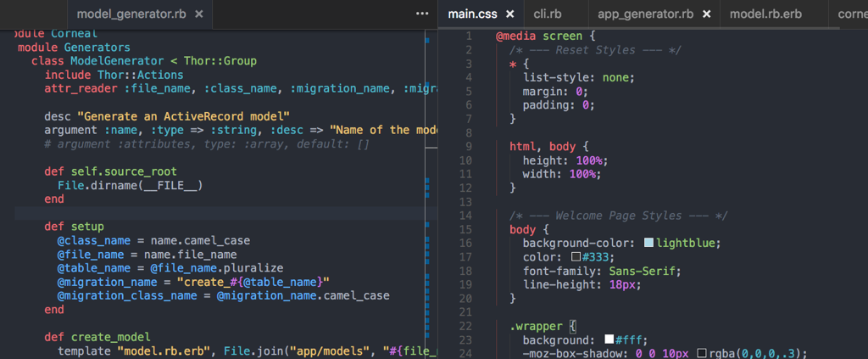
Task: Click the 'padding: 0;' line
Action: coord(559,104)
